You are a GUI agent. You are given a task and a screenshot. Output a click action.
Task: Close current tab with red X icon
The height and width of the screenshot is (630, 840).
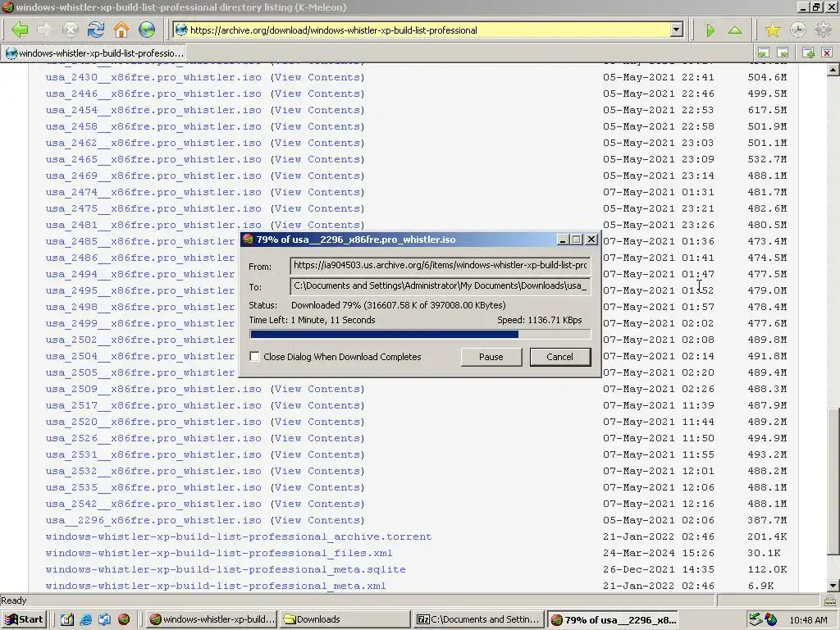pyautogui.click(x=827, y=52)
